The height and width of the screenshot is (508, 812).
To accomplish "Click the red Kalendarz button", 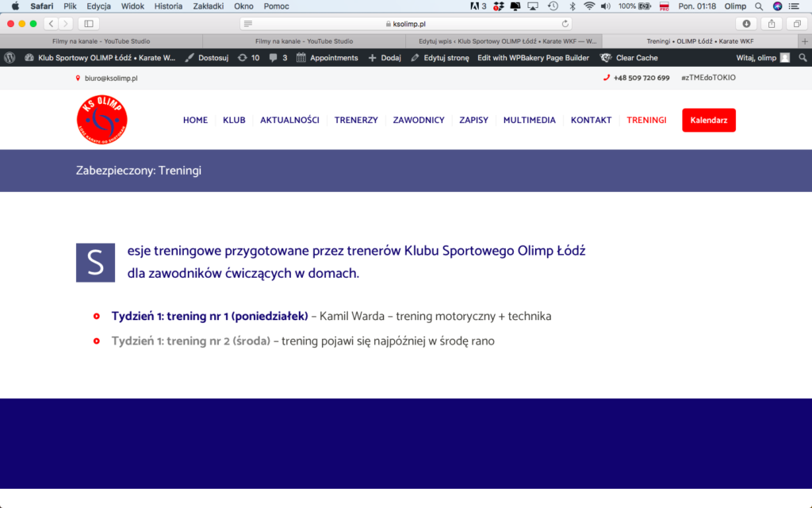I will point(708,120).
